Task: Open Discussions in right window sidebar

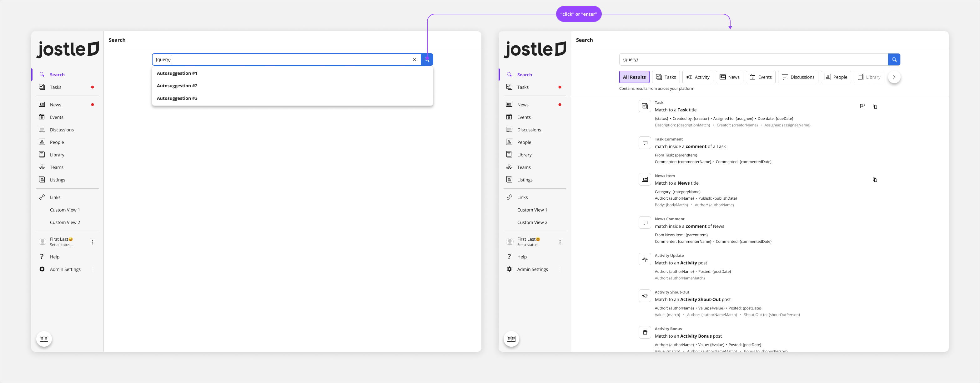Action: pos(535,130)
